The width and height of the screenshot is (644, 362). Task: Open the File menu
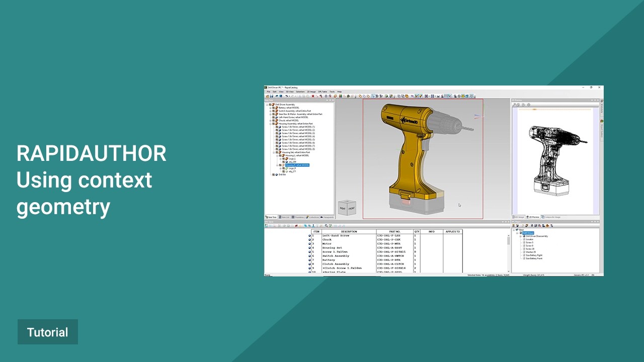[x=269, y=92]
